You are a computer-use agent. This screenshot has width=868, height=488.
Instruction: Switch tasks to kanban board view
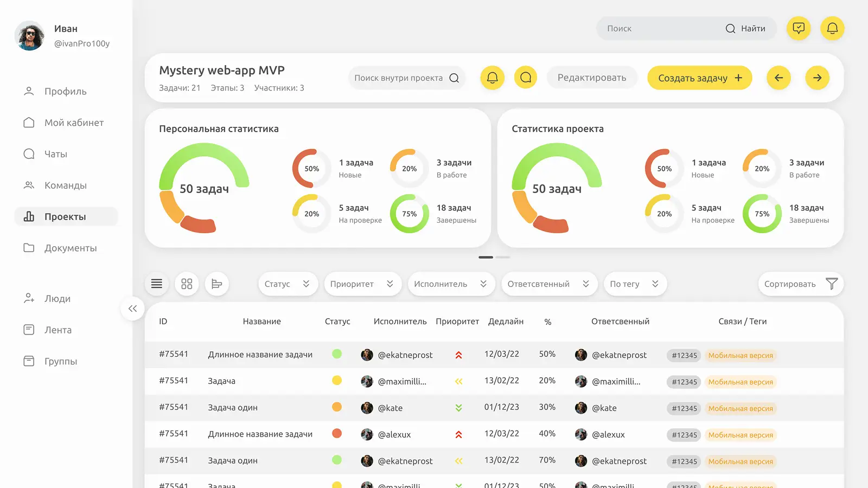point(217,284)
